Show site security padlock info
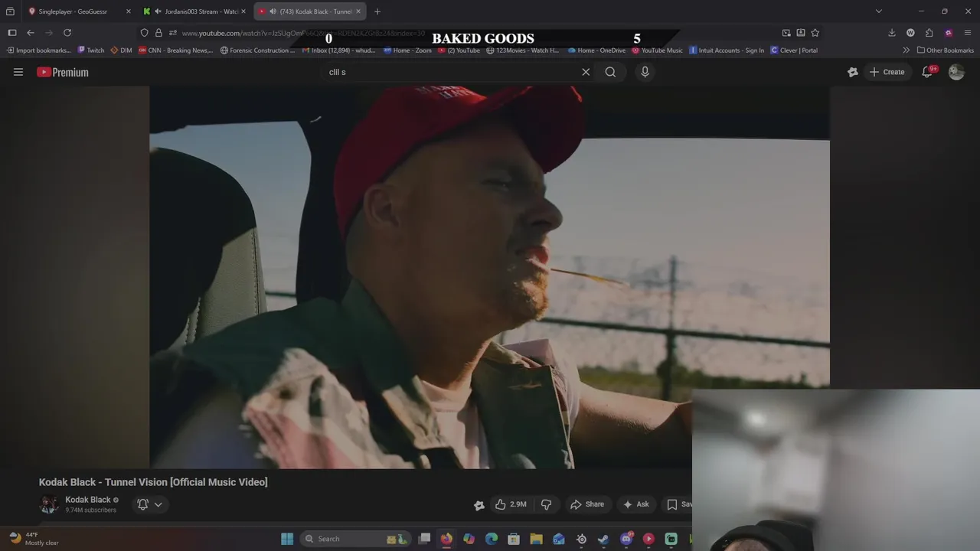This screenshot has width=980, height=551. pos(158,33)
